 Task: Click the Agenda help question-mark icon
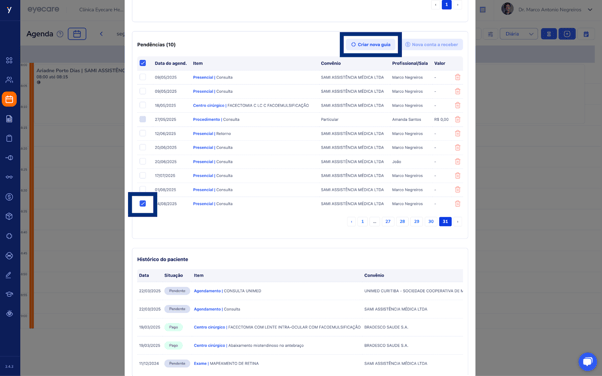coord(60,34)
